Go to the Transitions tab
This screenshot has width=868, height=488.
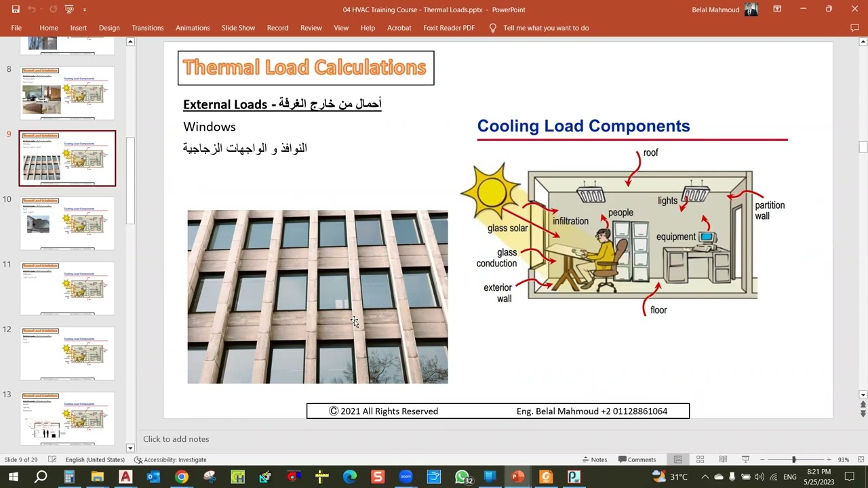(x=148, y=28)
